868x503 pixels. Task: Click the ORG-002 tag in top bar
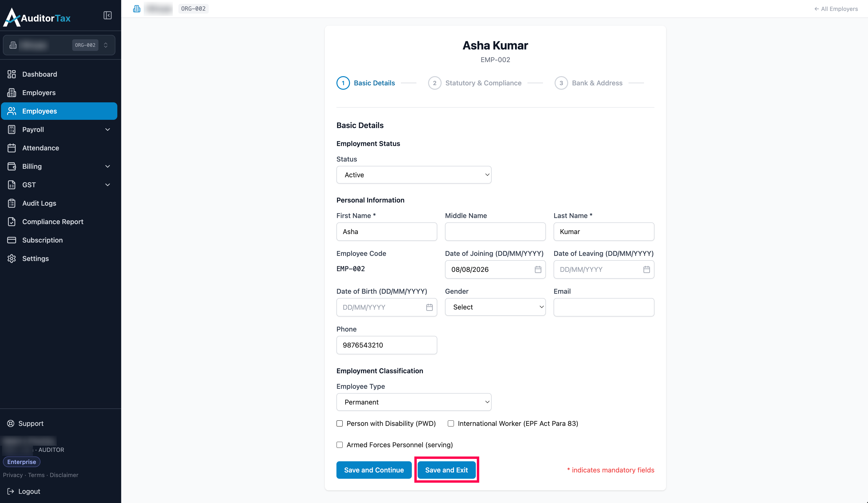tap(193, 9)
